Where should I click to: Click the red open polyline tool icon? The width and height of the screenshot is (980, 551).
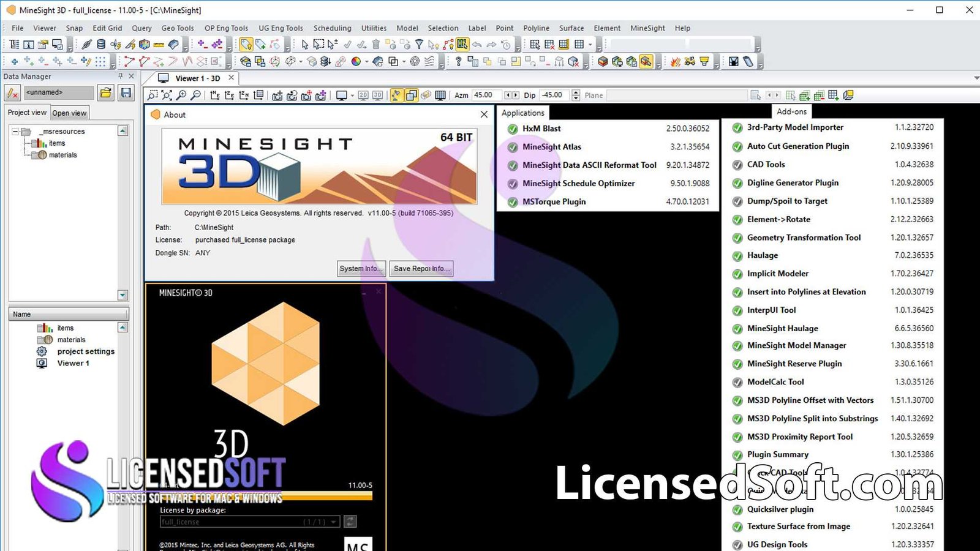point(129,61)
